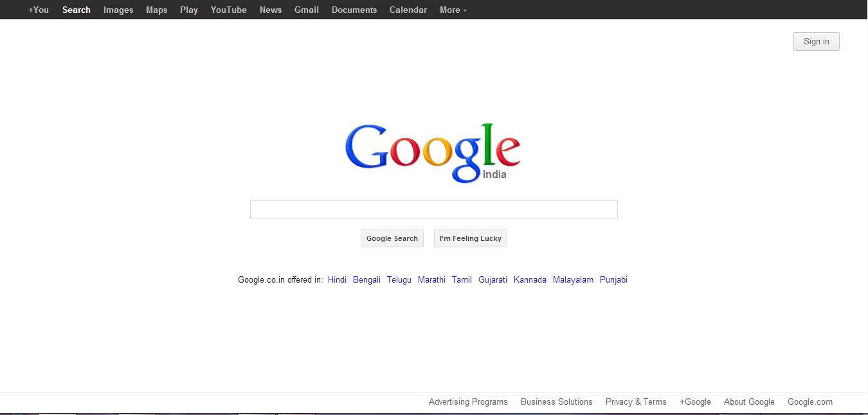This screenshot has height=415, width=868.
Task: Select Search in the top navigation bar
Action: point(77,10)
